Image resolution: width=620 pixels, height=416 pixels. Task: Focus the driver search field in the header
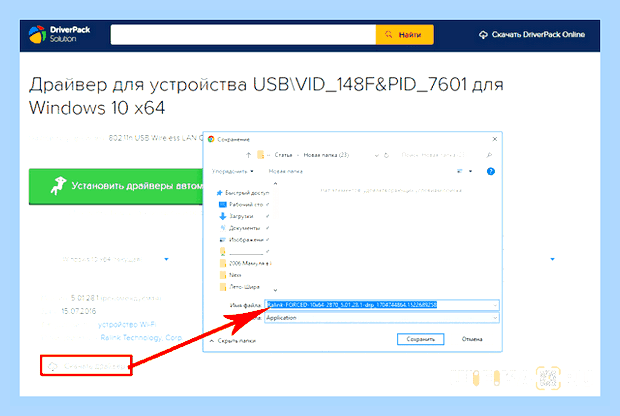pos(243,34)
